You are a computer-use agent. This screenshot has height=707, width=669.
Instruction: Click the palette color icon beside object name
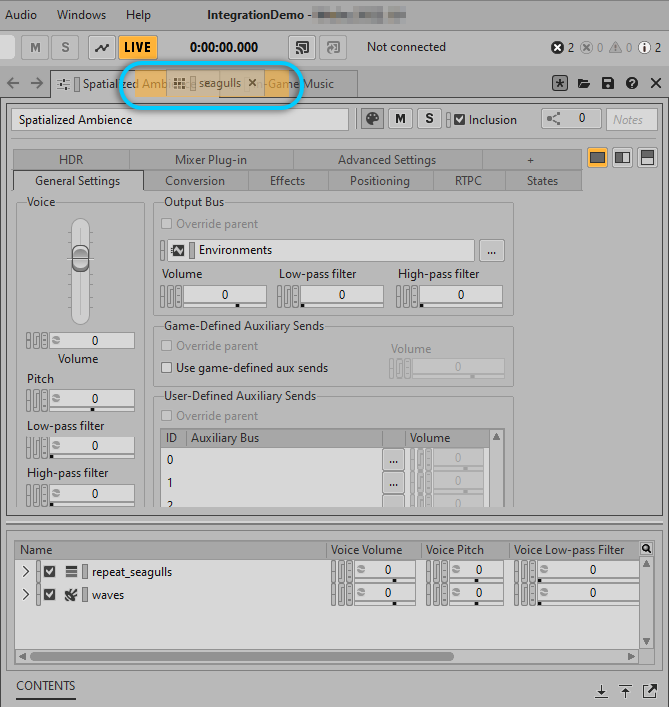372,119
